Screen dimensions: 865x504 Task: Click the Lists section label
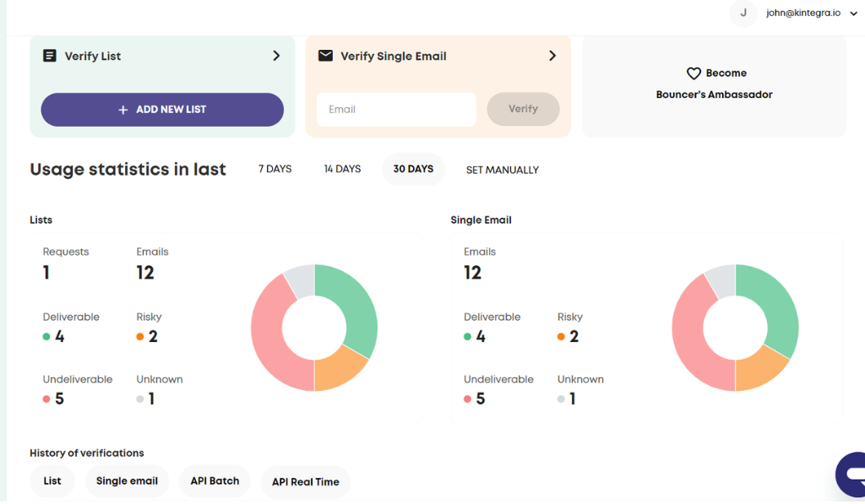click(x=41, y=220)
